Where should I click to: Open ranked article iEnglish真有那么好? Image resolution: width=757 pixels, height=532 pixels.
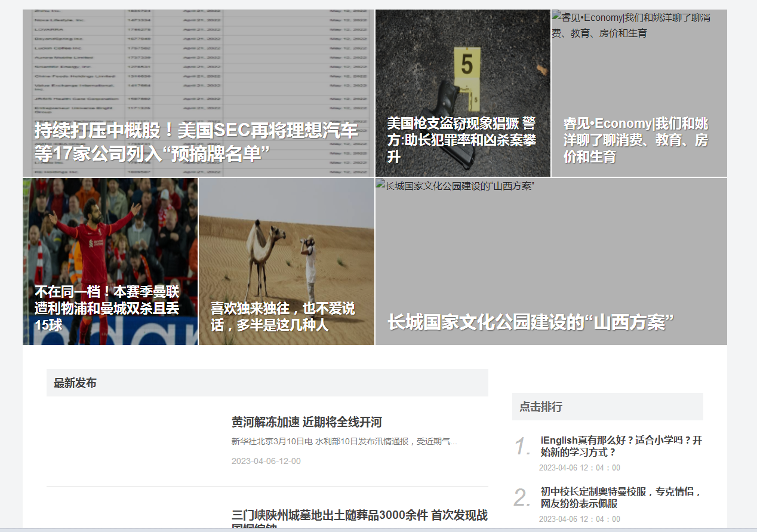tap(621, 446)
